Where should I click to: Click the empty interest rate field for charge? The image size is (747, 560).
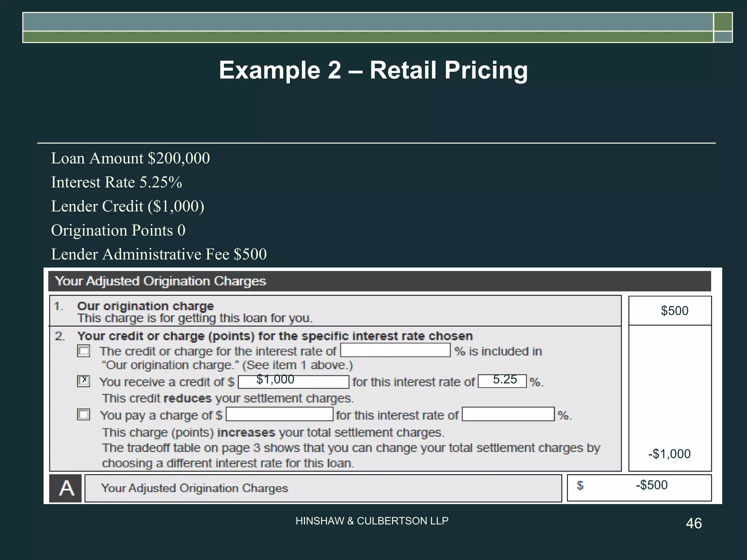508,414
